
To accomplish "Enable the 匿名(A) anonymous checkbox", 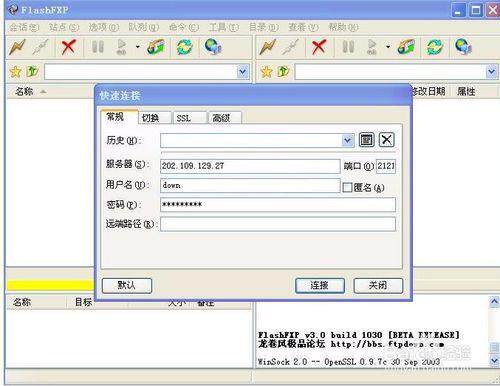I will [x=347, y=187].
